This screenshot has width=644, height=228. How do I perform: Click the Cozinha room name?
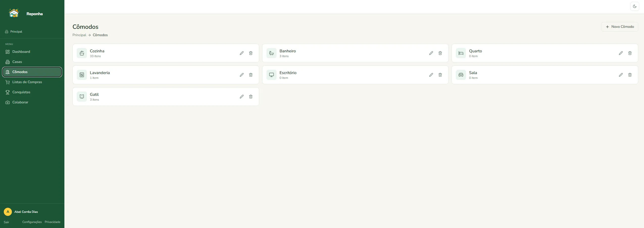click(97, 51)
